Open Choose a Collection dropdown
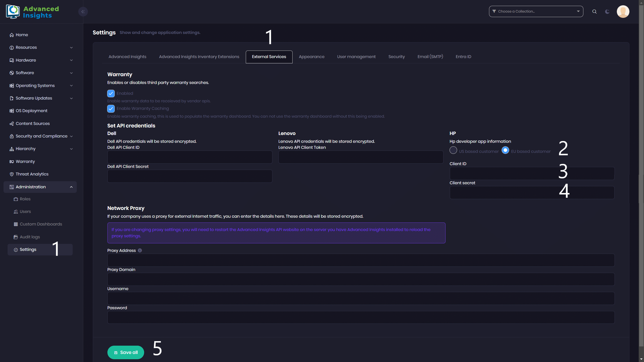Image resolution: width=644 pixels, height=362 pixels. pyautogui.click(x=536, y=12)
